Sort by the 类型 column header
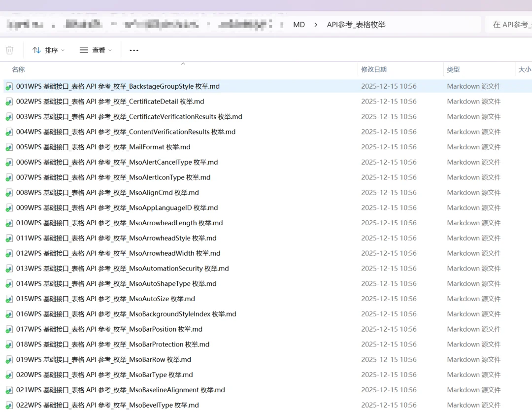 click(x=453, y=69)
